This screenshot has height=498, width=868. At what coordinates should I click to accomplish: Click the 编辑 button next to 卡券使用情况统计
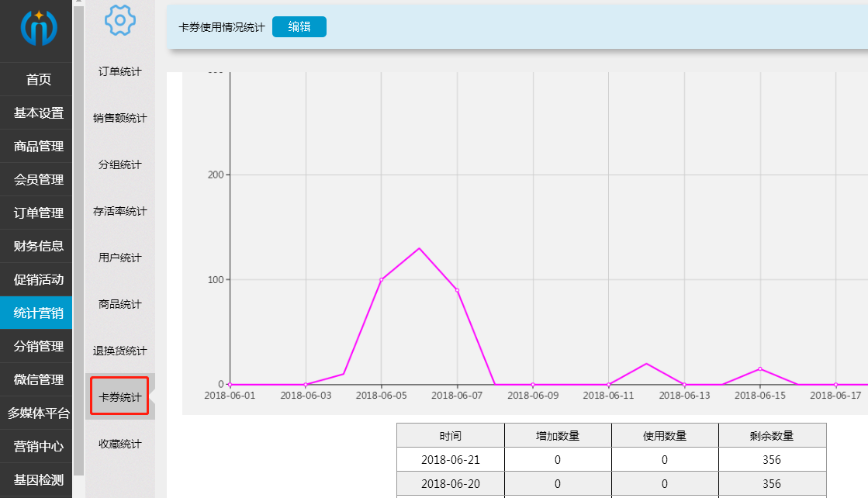299,26
